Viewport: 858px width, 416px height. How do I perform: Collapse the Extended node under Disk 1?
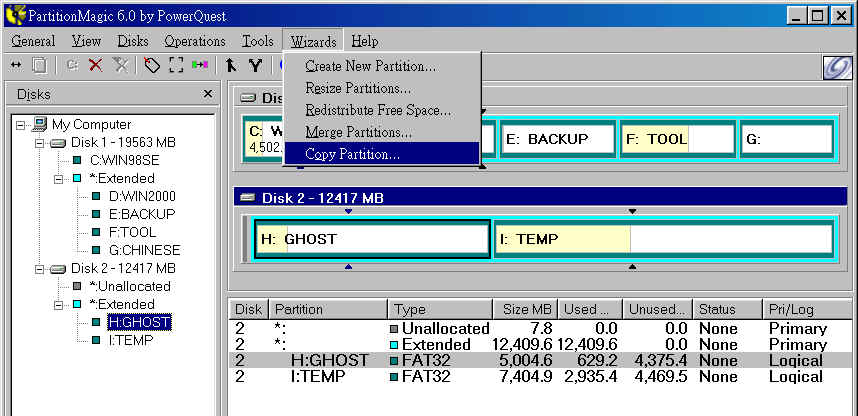click(x=58, y=179)
